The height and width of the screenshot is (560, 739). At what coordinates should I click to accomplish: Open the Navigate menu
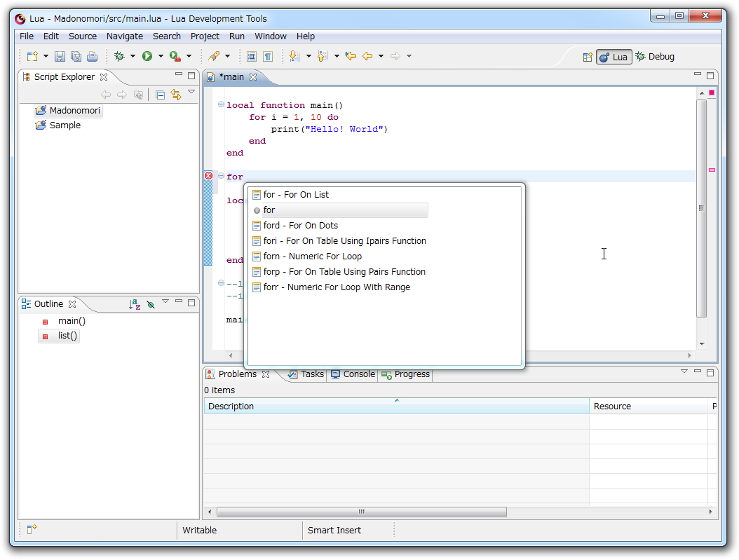(x=124, y=36)
